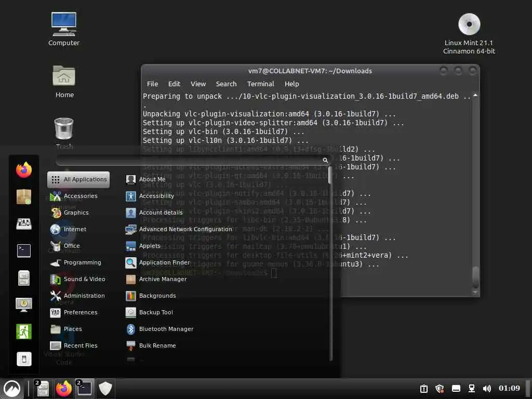Click the Linux Mint menu button on panel
This screenshot has height=399, width=532.
tap(12, 389)
